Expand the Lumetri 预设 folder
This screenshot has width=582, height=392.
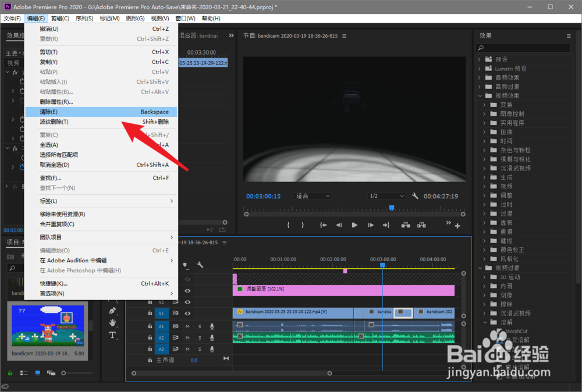click(479, 69)
